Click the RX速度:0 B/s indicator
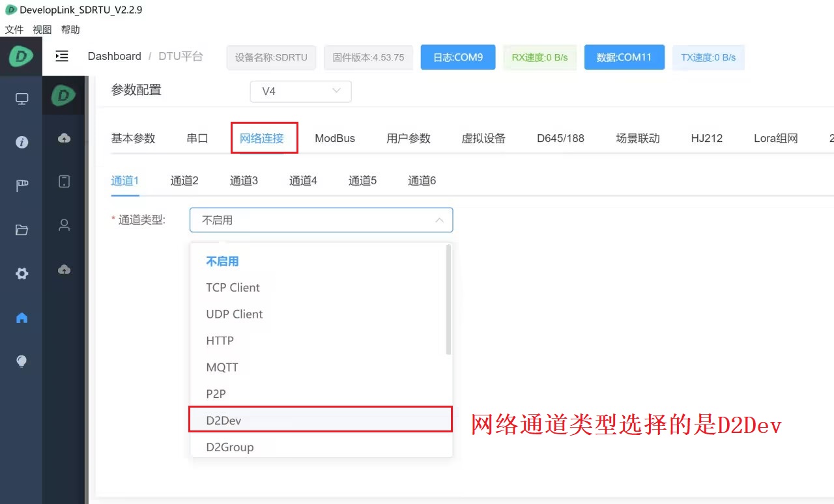834x504 pixels. tap(539, 57)
